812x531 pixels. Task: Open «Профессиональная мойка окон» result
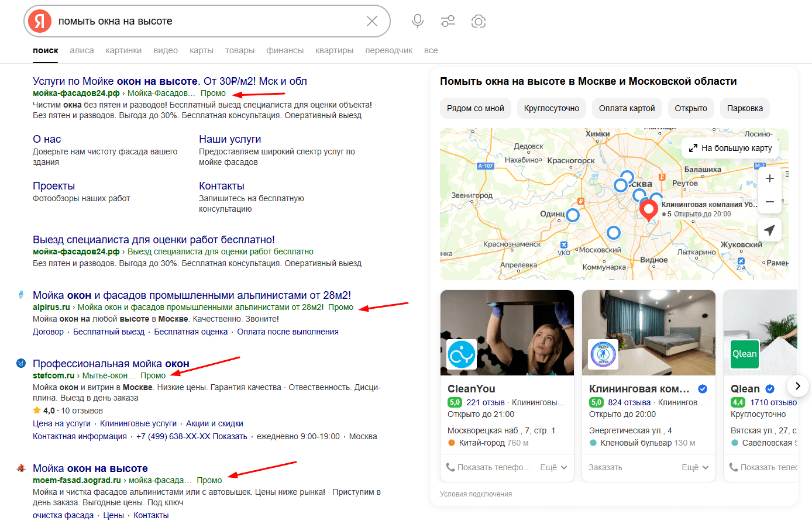click(111, 364)
